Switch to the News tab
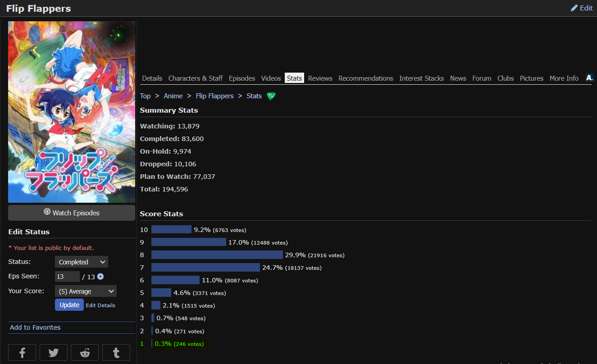Image resolution: width=597 pixels, height=364 pixels. click(x=458, y=78)
